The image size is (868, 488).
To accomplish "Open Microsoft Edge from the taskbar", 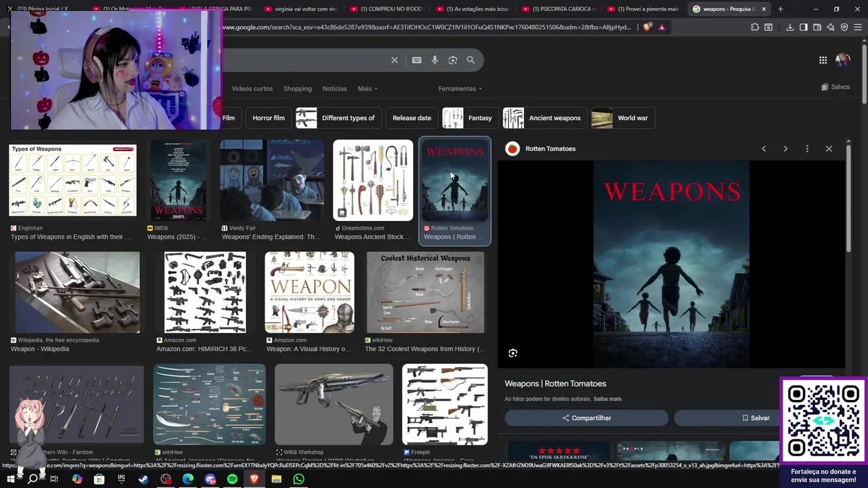I will [x=188, y=479].
